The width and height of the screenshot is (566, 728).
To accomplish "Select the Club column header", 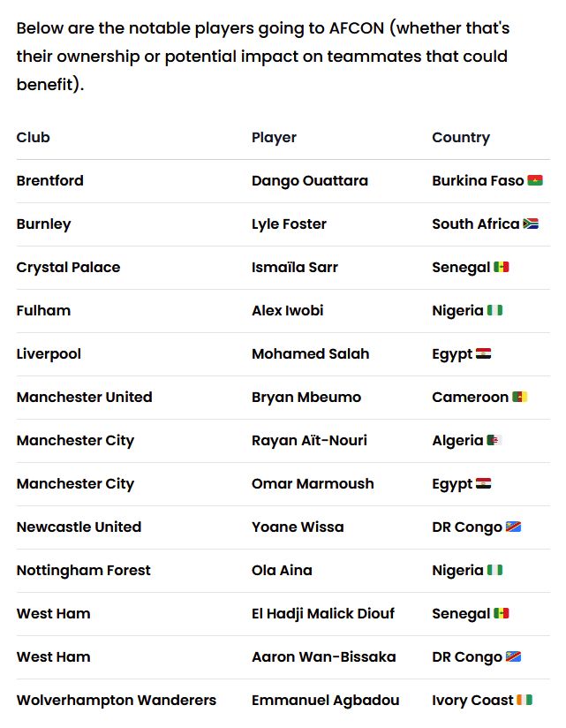I will [33, 137].
